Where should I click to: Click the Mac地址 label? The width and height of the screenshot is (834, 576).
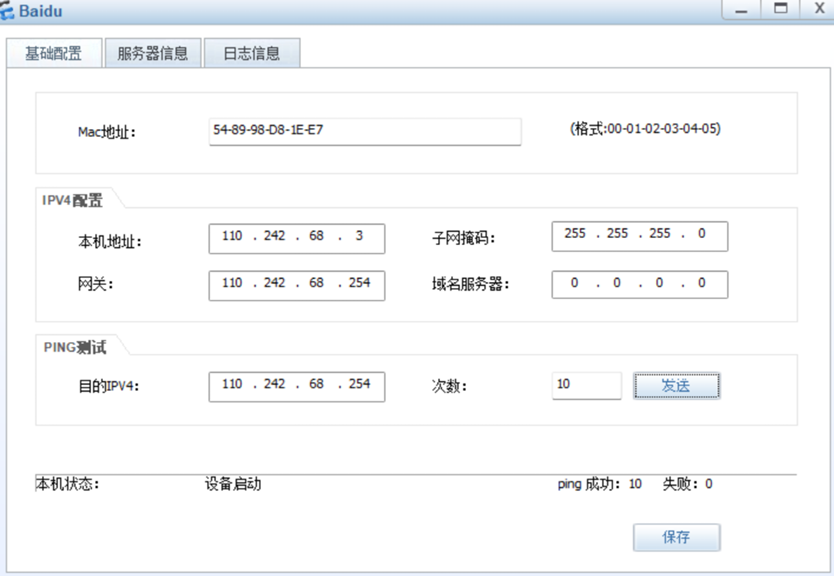(x=107, y=132)
